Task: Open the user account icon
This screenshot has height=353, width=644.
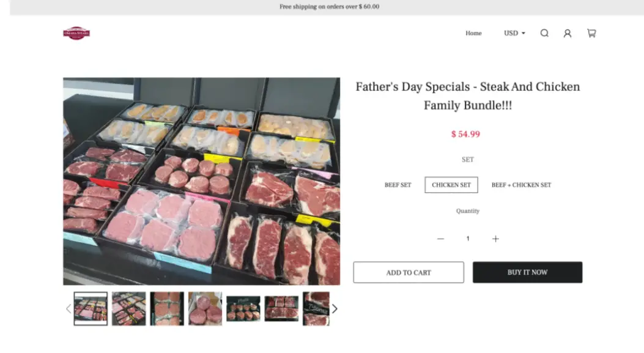Action: click(x=567, y=33)
